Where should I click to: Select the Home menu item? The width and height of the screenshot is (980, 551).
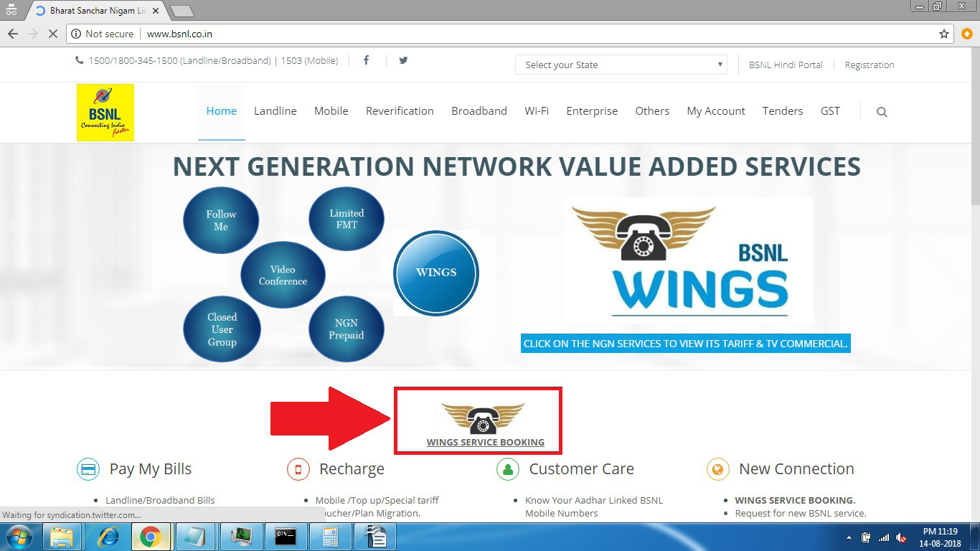tap(221, 110)
